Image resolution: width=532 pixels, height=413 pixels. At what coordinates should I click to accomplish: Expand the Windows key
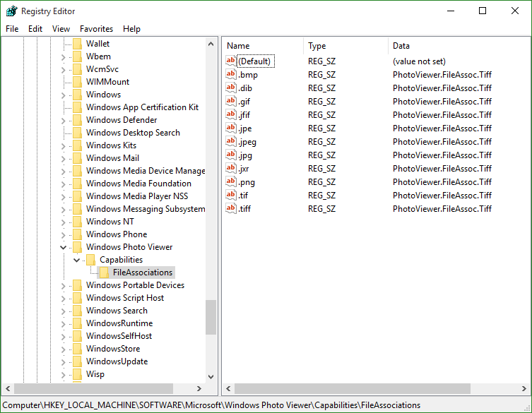click(x=64, y=95)
